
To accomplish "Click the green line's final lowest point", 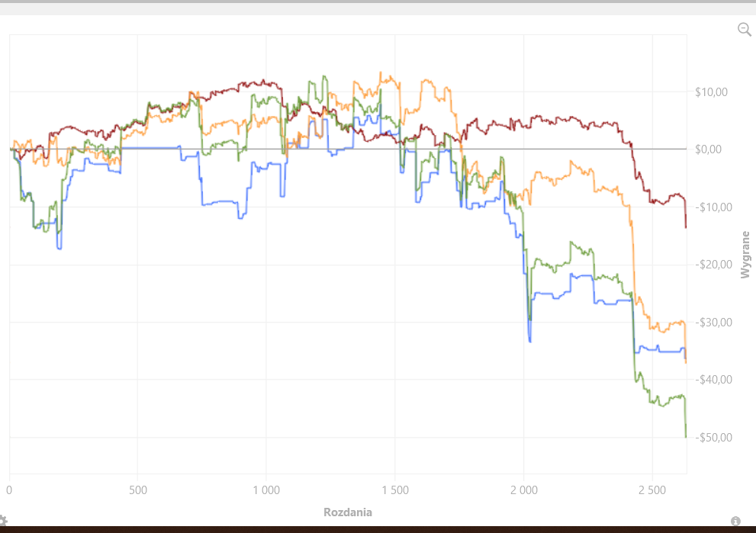I will 686,437.
